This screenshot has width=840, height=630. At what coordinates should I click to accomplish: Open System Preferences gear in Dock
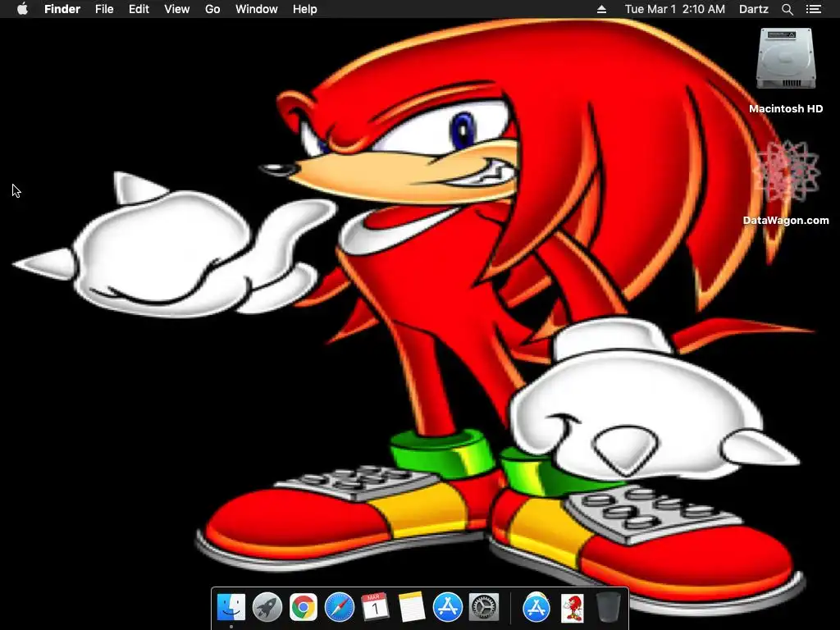484,607
